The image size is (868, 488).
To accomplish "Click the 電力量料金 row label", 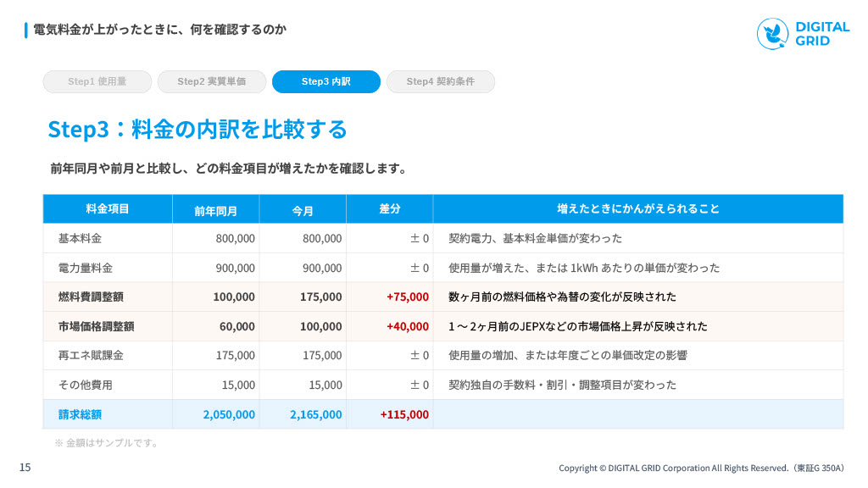I will [x=86, y=268].
